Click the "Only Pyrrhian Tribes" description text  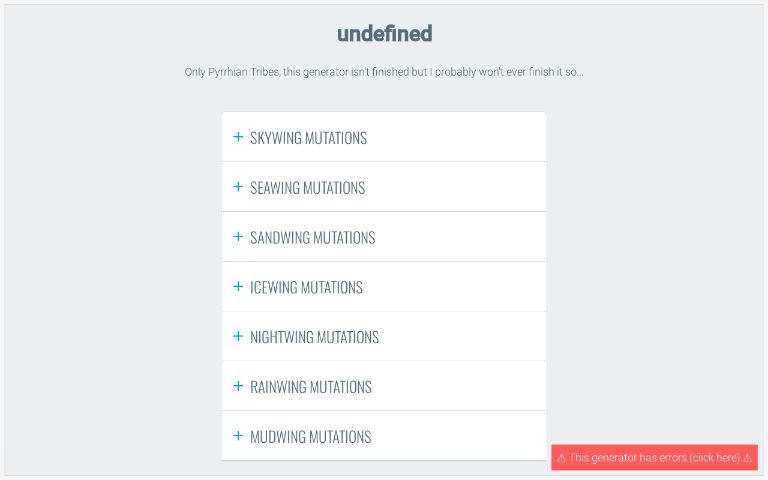pyautogui.click(x=384, y=72)
